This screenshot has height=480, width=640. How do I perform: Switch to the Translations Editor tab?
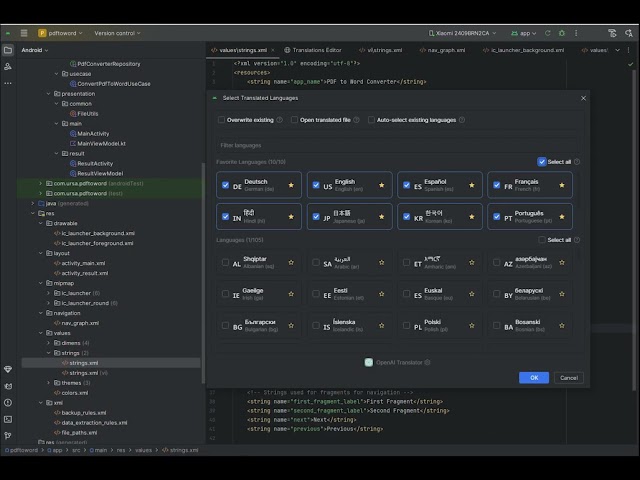(x=313, y=50)
